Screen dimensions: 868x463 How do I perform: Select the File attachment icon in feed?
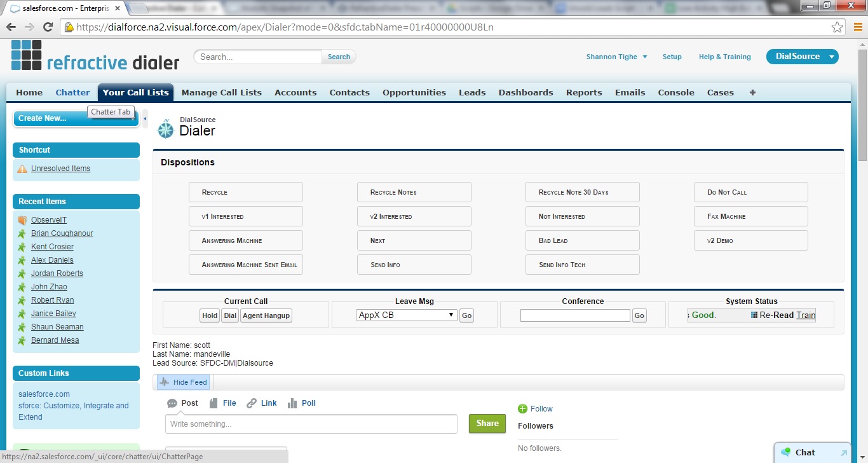214,403
